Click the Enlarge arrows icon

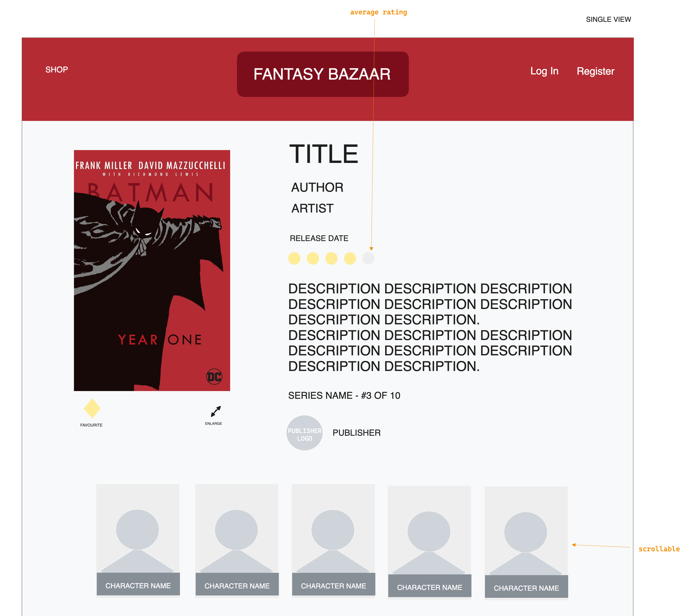[216, 411]
